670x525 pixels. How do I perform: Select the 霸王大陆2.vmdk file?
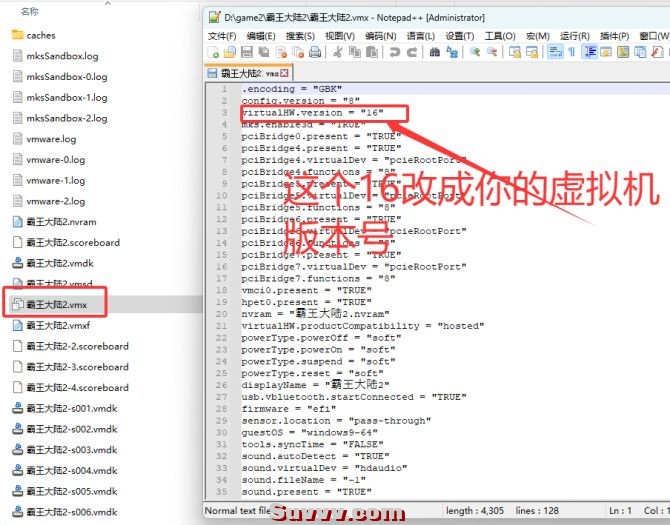point(53,263)
